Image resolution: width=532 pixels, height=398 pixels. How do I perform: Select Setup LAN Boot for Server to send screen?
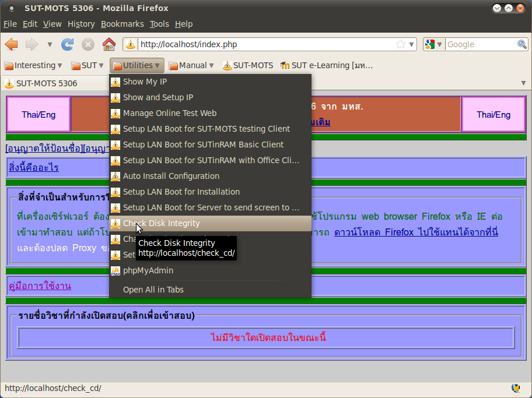coord(210,207)
